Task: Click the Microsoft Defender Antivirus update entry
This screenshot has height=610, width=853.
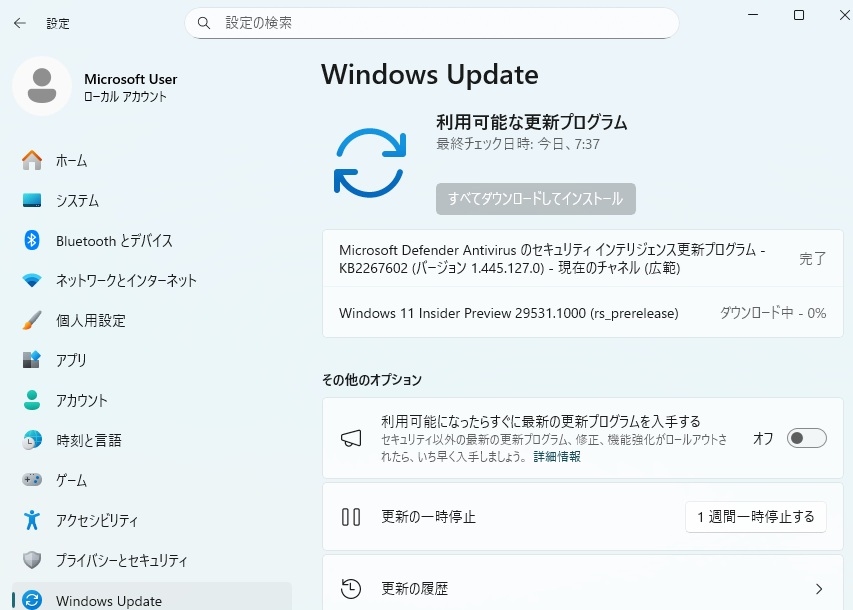Action: point(583,258)
